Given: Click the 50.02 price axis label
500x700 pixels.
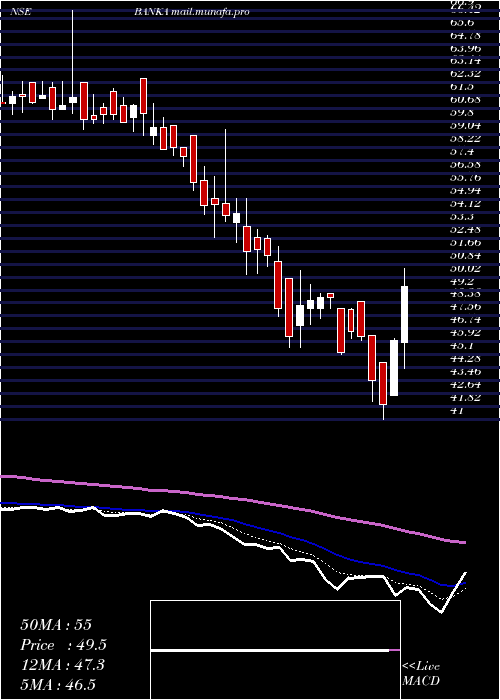Looking at the screenshot, I should pyautogui.click(x=466, y=268).
